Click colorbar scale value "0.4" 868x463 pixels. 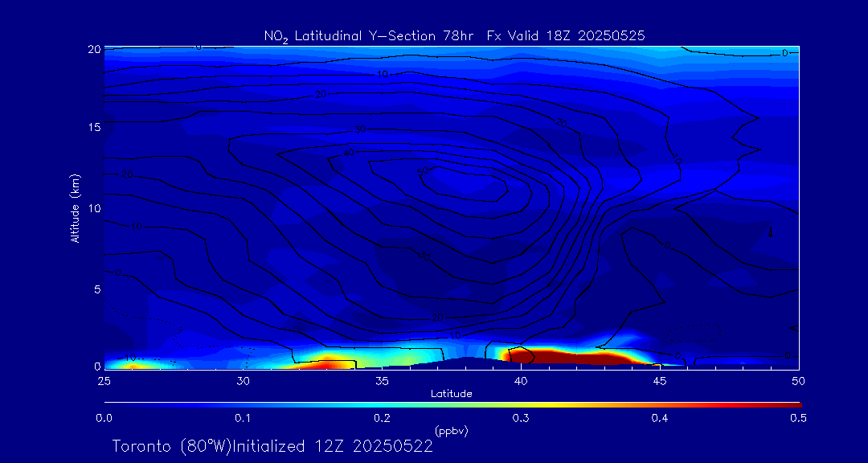pos(659,418)
